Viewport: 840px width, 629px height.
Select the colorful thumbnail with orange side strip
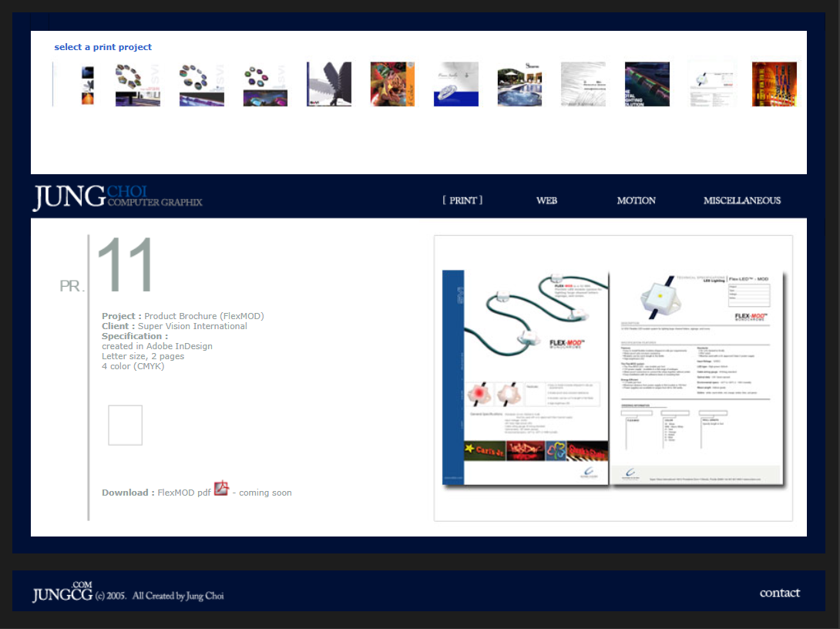[392, 84]
